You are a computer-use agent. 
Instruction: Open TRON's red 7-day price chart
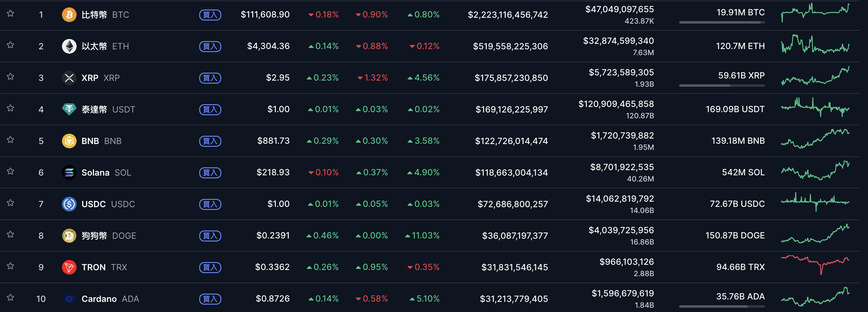click(815, 264)
